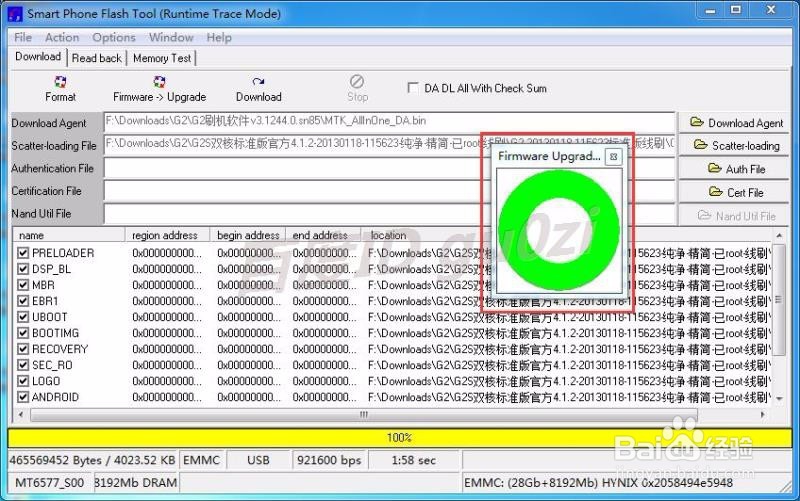Open the Action menu
The image size is (800, 501).
click(62, 37)
